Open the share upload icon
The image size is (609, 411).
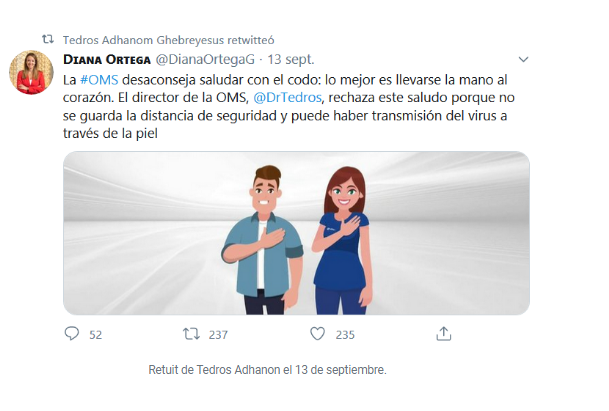pyautogui.click(x=444, y=334)
